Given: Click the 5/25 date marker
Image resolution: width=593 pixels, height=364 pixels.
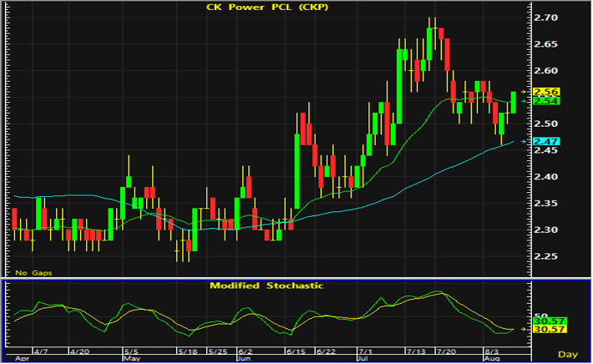Looking at the screenshot, I should point(218,351).
